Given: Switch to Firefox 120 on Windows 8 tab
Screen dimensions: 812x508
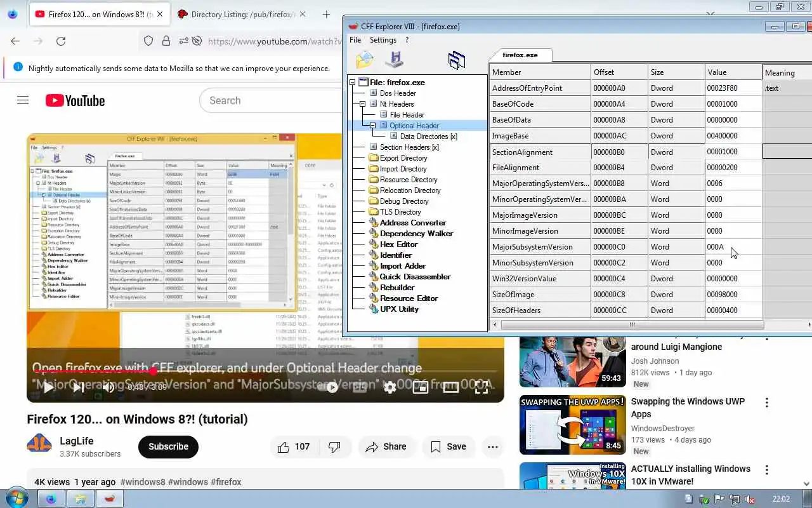Looking at the screenshot, I should [99, 14].
